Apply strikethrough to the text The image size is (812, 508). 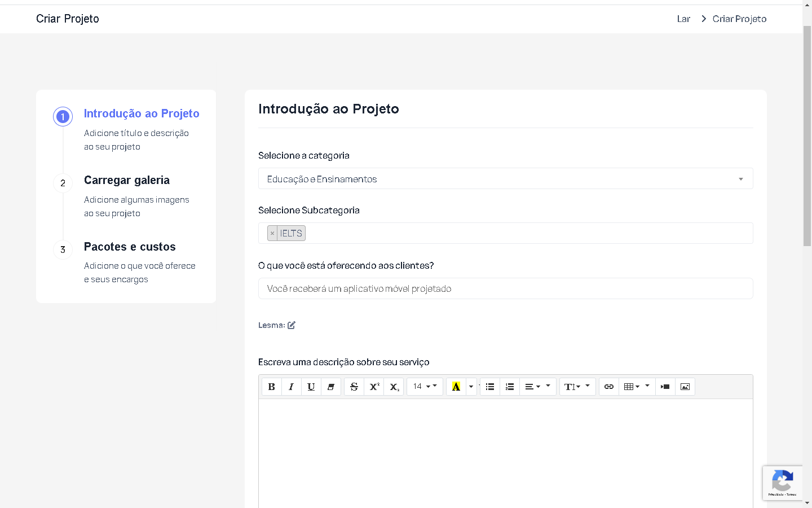354,387
